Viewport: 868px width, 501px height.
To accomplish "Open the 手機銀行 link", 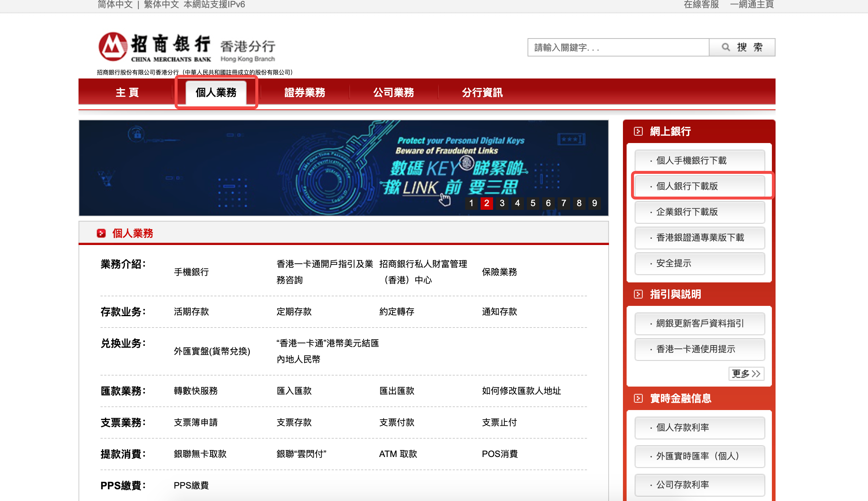I will click(x=191, y=272).
